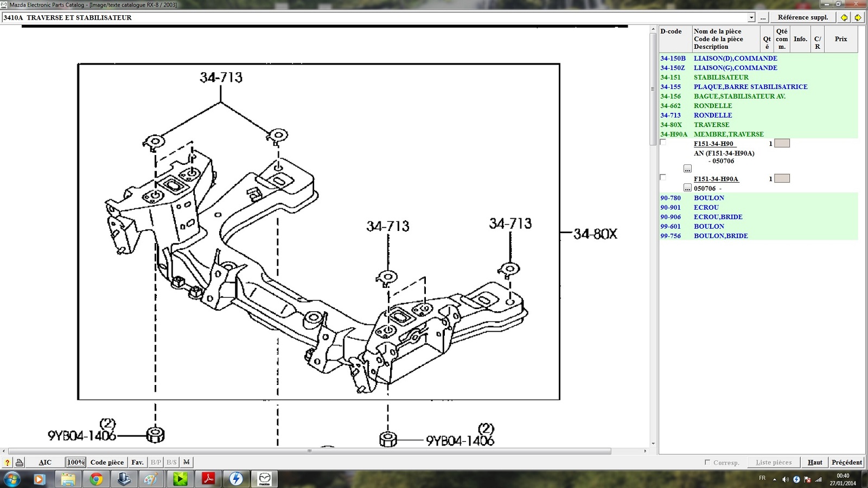
Task: Select 90-780 BOULON in parts list
Action: point(709,198)
